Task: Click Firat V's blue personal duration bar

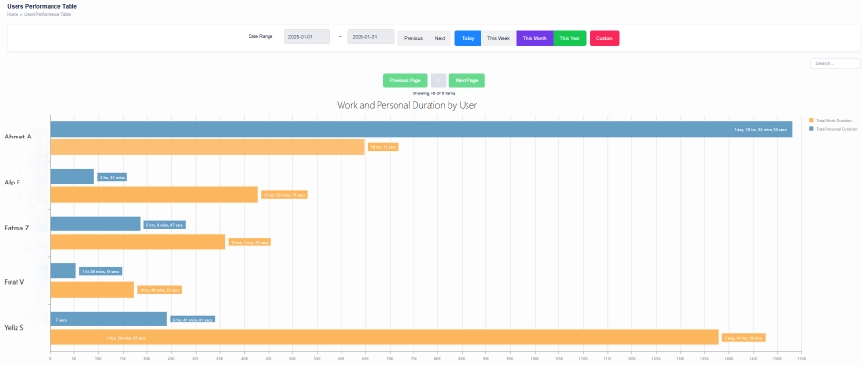Action: [63, 270]
